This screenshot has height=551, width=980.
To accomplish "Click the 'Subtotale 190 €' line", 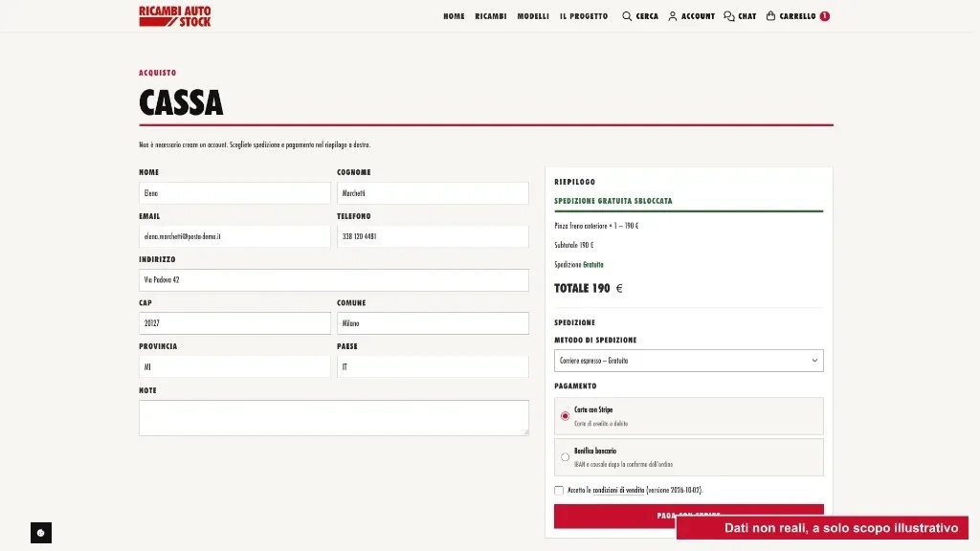I will coord(574,245).
